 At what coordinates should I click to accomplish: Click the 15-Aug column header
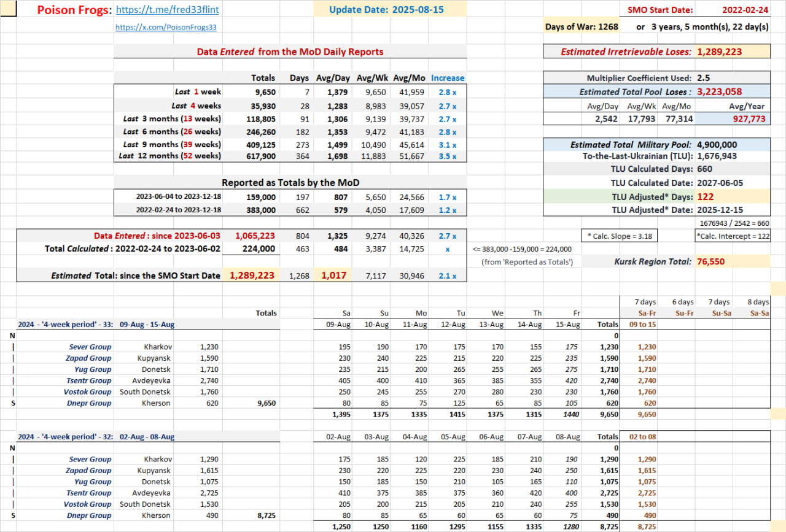tap(567, 325)
